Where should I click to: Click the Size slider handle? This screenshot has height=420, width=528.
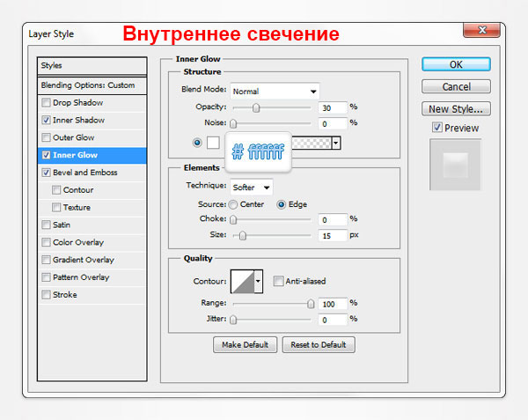243,235
